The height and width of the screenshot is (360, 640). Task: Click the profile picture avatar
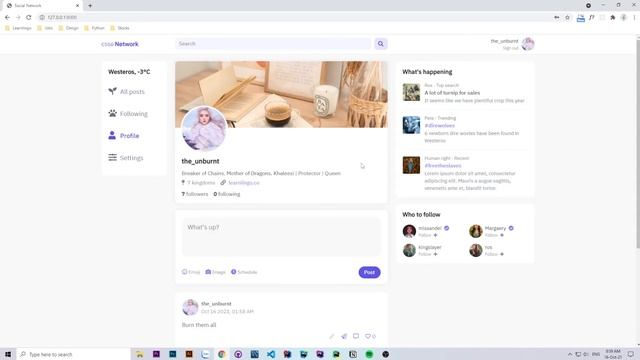(x=204, y=129)
